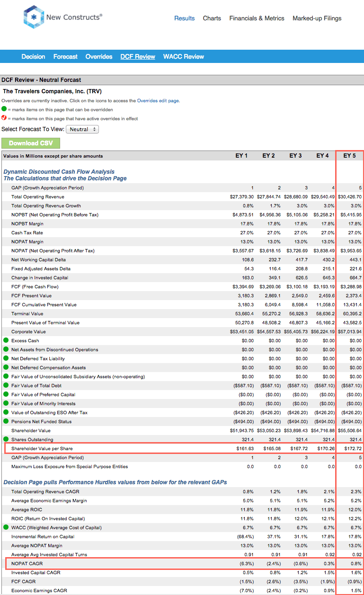This screenshot has height=595, width=364.
Task: Open Financials & Metrics menu
Action: point(257,18)
